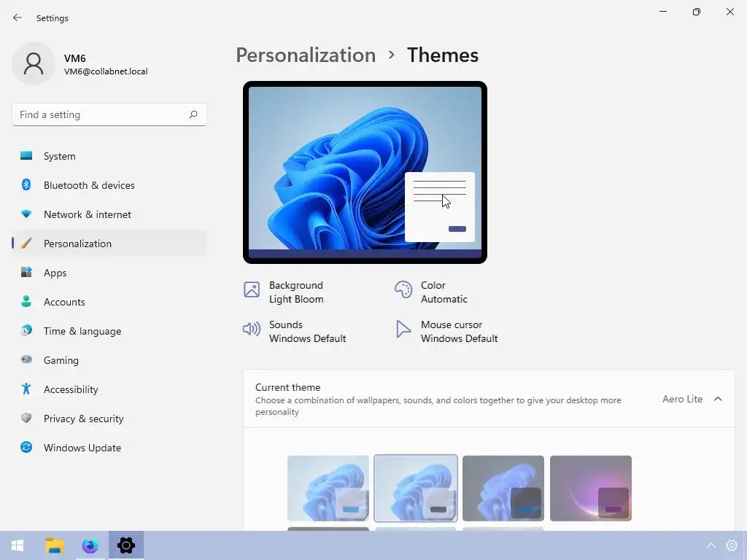Open File Explorer from the taskbar
The width and height of the screenshot is (747, 560).
pos(55,545)
